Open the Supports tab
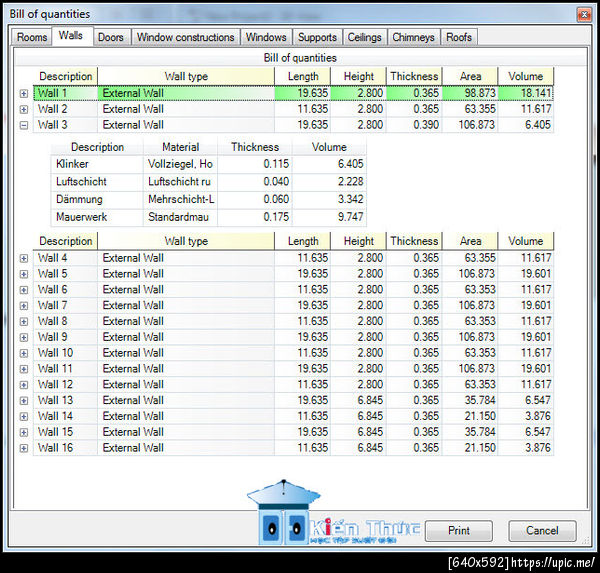 point(317,37)
